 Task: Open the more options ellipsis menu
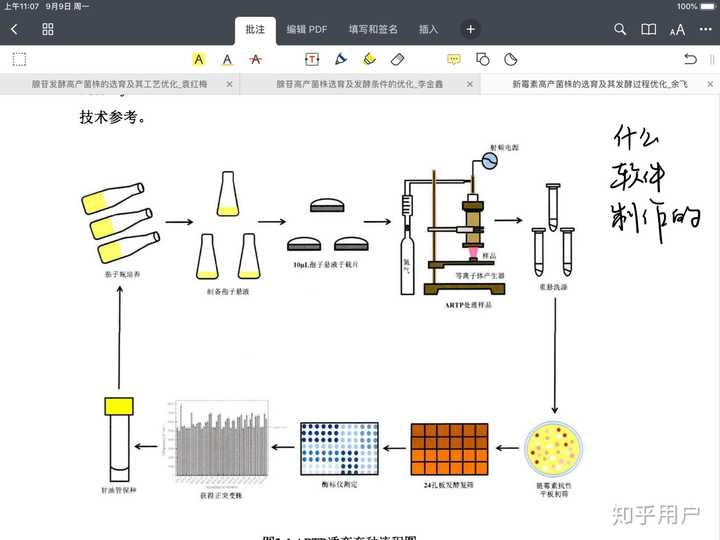pos(705,29)
